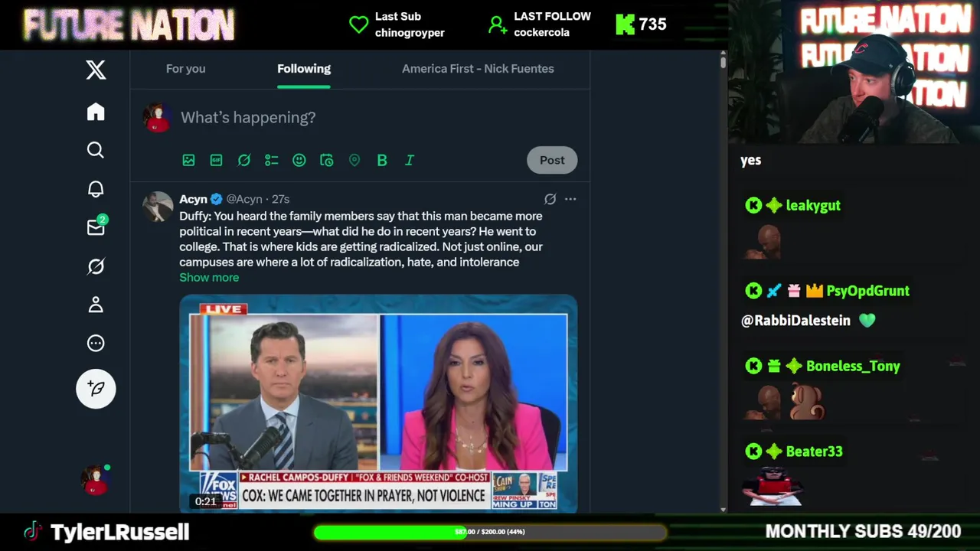Screen dimensions: 980x551
Task: Click the round compose post feather button
Action: 96,389
